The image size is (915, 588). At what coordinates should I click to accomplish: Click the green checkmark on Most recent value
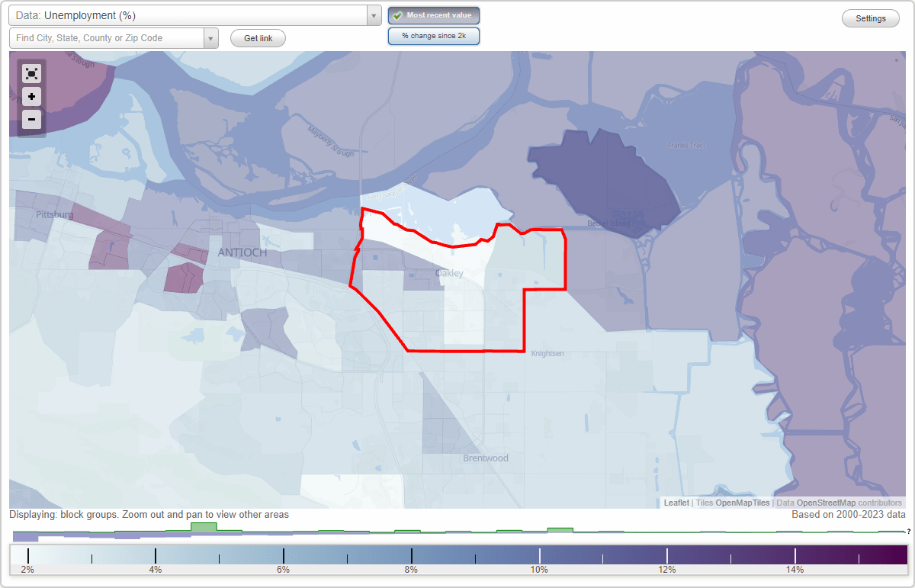[x=399, y=14]
